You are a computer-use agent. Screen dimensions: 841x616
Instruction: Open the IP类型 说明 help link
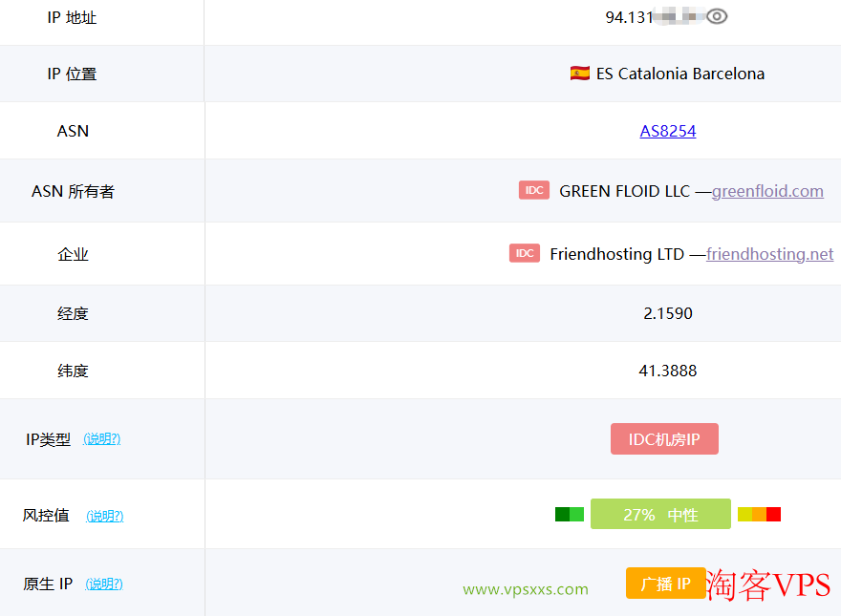coord(102,439)
